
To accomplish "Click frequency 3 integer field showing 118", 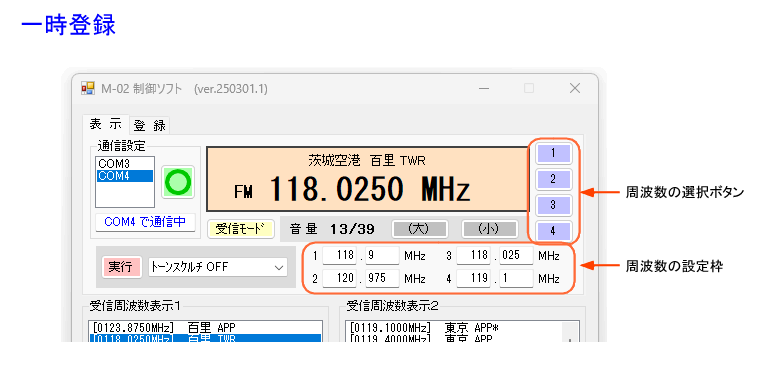I will pyautogui.click(x=473, y=255).
